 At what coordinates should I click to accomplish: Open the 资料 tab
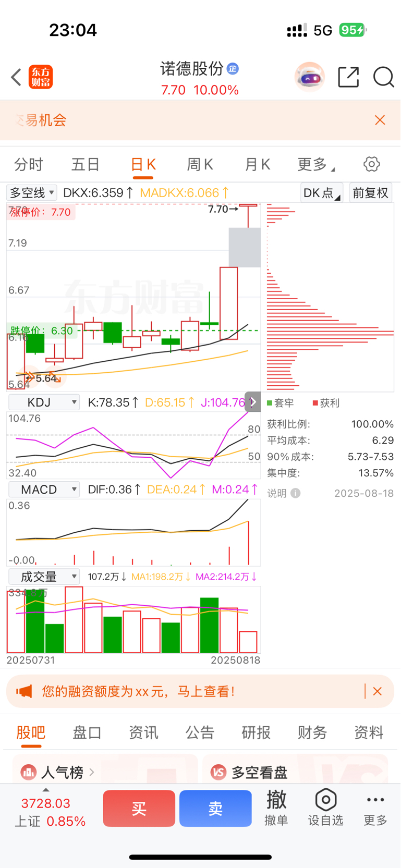(369, 732)
